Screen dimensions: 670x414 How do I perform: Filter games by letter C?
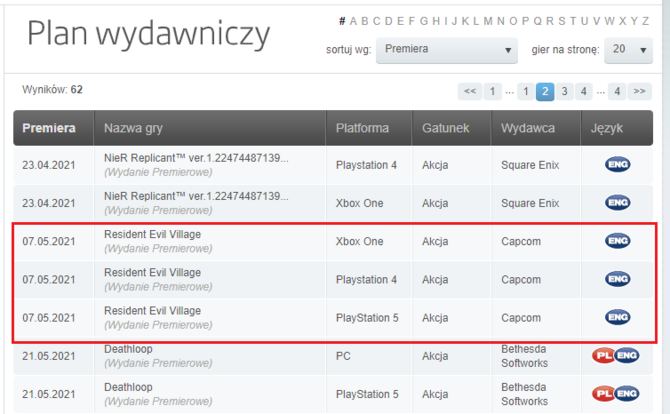coord(376,21)
